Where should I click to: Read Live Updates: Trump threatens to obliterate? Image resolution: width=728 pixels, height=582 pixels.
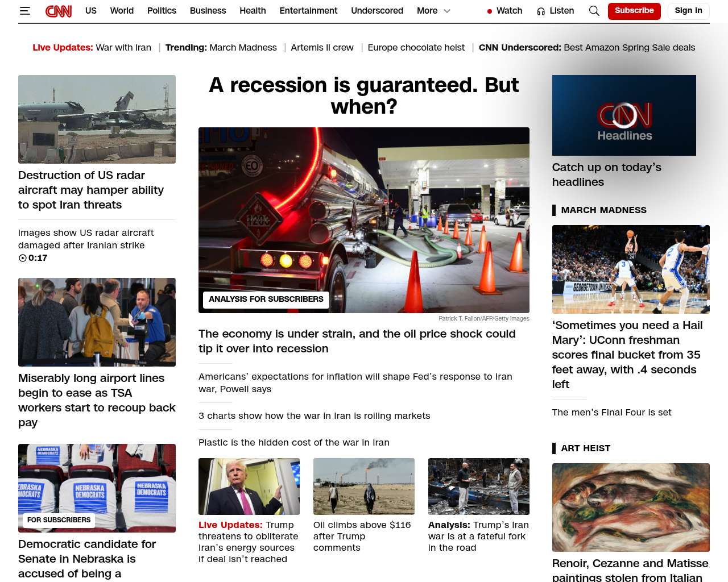pyautogui.click(x=249, y=542)
